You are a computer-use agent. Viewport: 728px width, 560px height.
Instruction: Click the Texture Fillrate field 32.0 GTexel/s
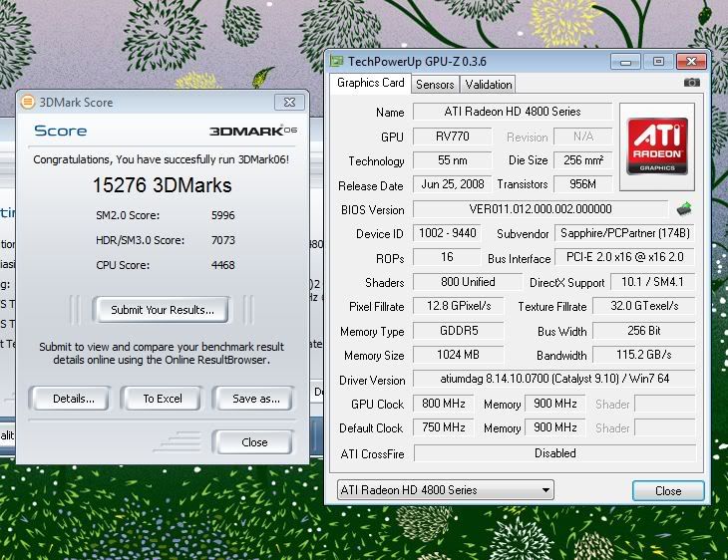pyautogui.click(x=644, y=306)
